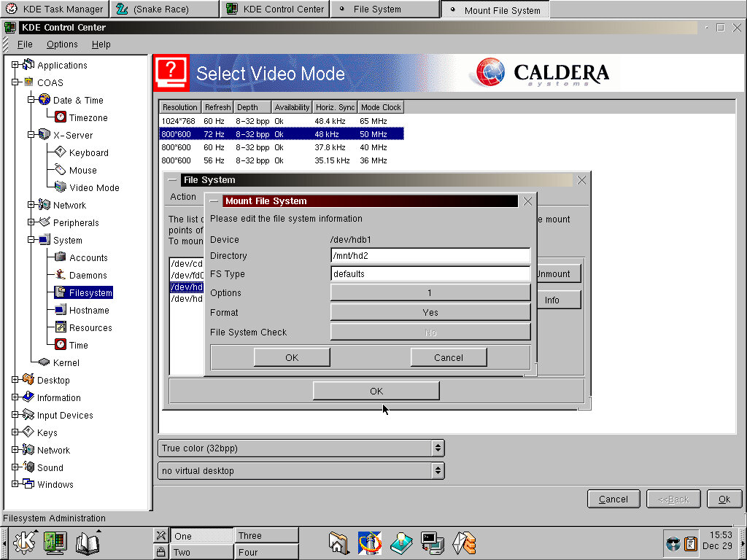Open the home folder icon in the panel
The width and height of the screenshot is (747, 560).
[x=338, y=542]
